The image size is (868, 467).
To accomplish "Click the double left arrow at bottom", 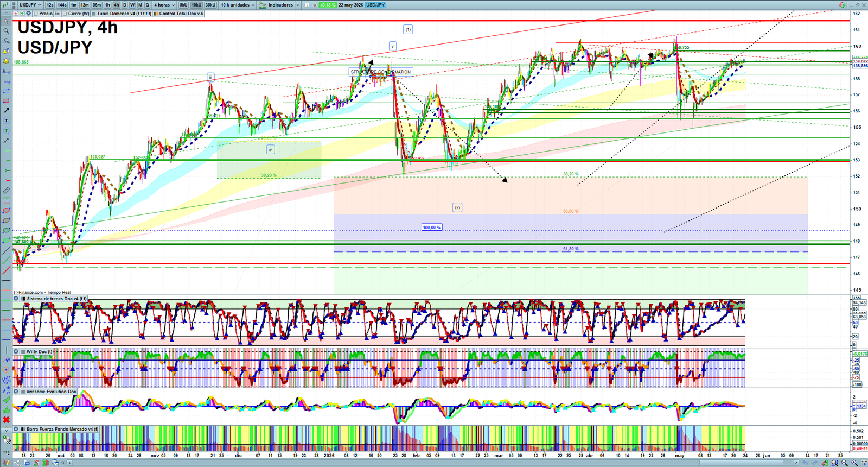I will [63, 463].
